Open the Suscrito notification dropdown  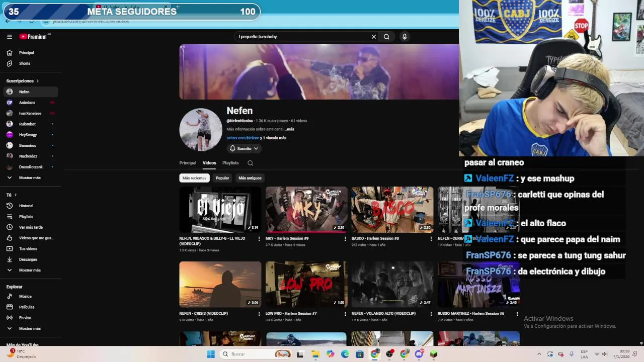244,148
